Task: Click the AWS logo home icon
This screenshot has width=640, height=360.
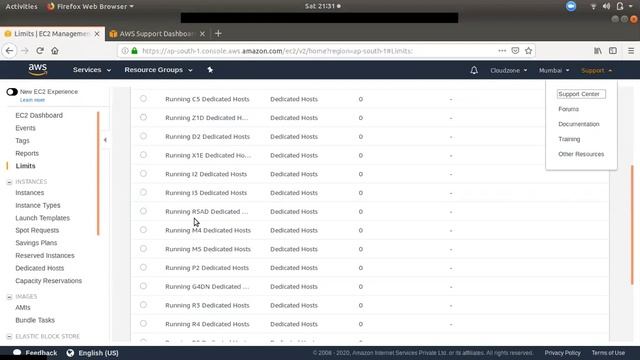Action: tap(38, 70)
